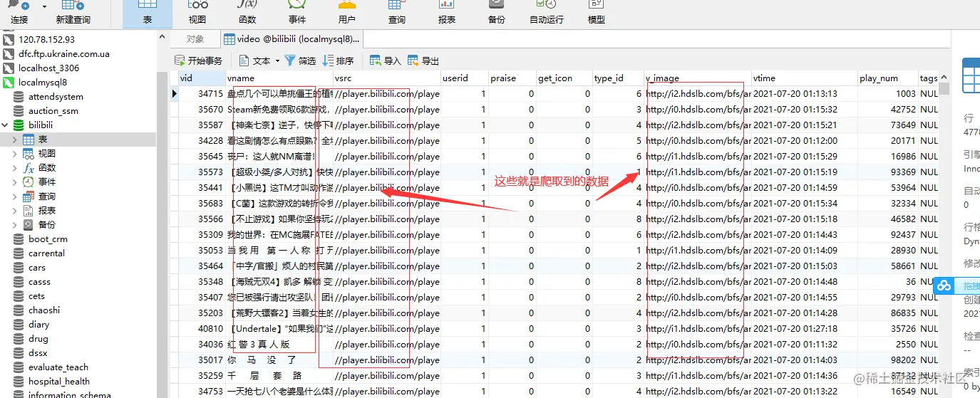
Task: Open the 模型 model toolbar icon
Action: [597, 13]
